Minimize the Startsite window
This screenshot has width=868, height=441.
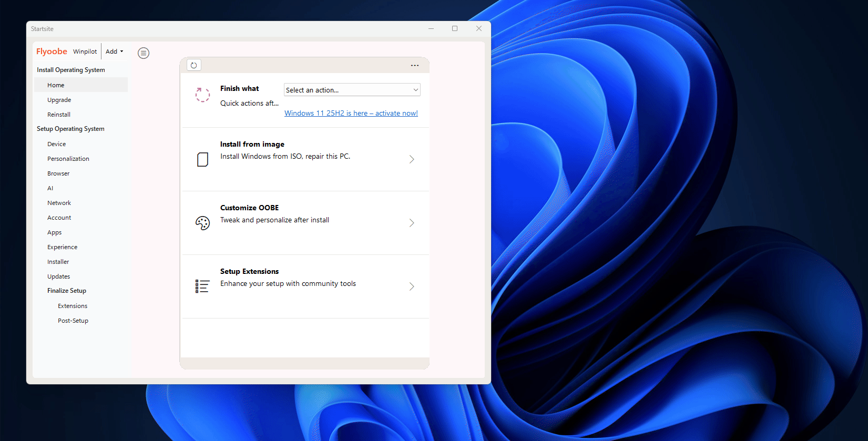pyautogui.click(x=431, y=28)
